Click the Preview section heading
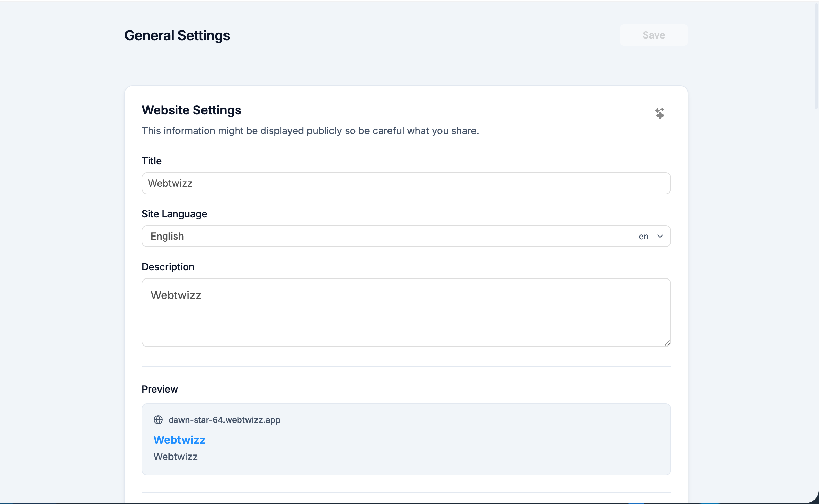 160,389
